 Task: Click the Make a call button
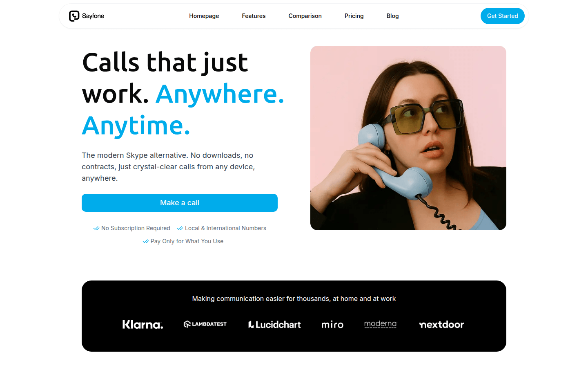tap(180, 203)
